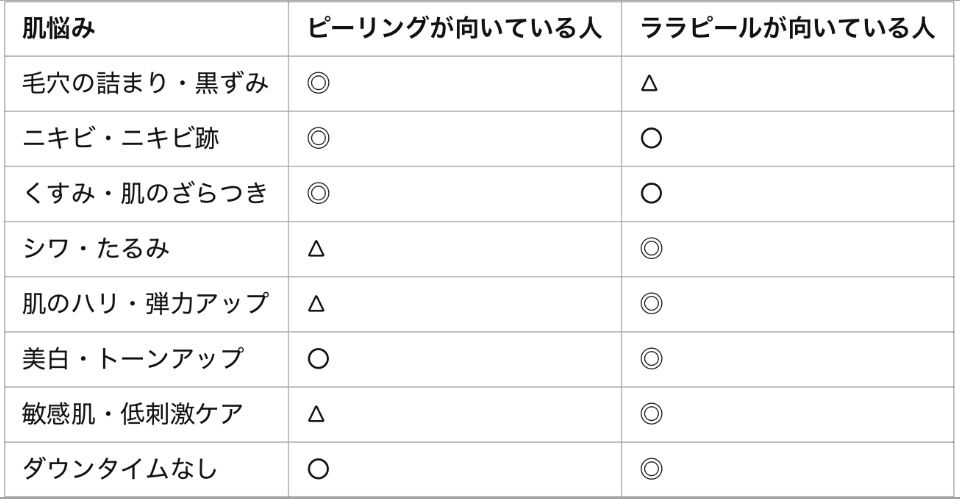Viewport: 960px width, 499px height.
Task: Click the double circle for くすみ under ピーリング
Action: (318, 194)
